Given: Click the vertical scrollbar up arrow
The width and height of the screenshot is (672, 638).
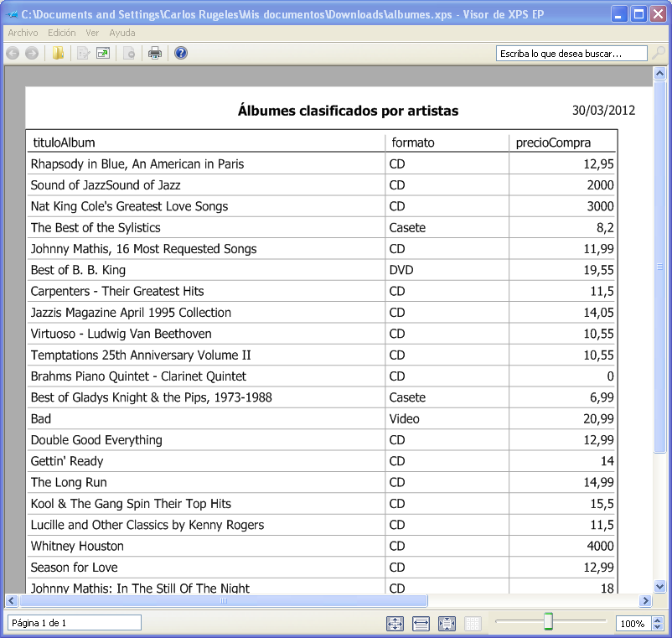Looking at the screenshot, I should point(659,74).
